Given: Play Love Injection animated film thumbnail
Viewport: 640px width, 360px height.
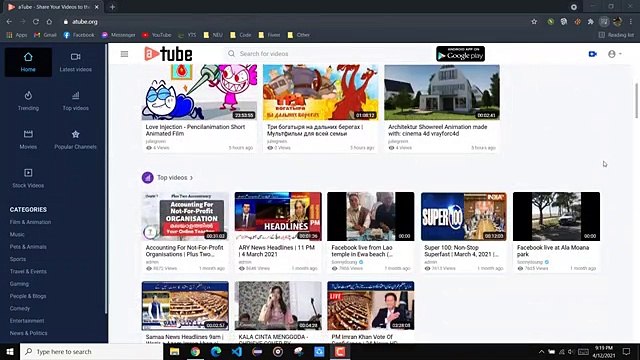Looking at the screenshot, I should 199,92.
